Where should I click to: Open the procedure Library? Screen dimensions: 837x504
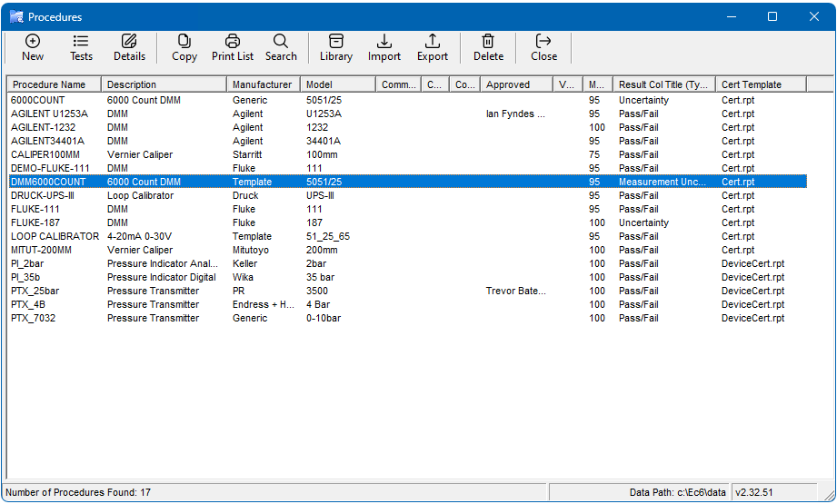click(336, 47)
